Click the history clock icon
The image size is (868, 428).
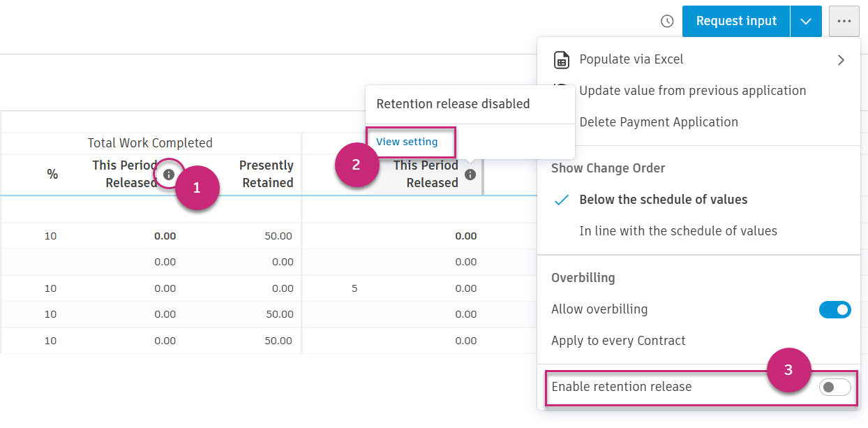pyautogui.click(x=667, y=22)
